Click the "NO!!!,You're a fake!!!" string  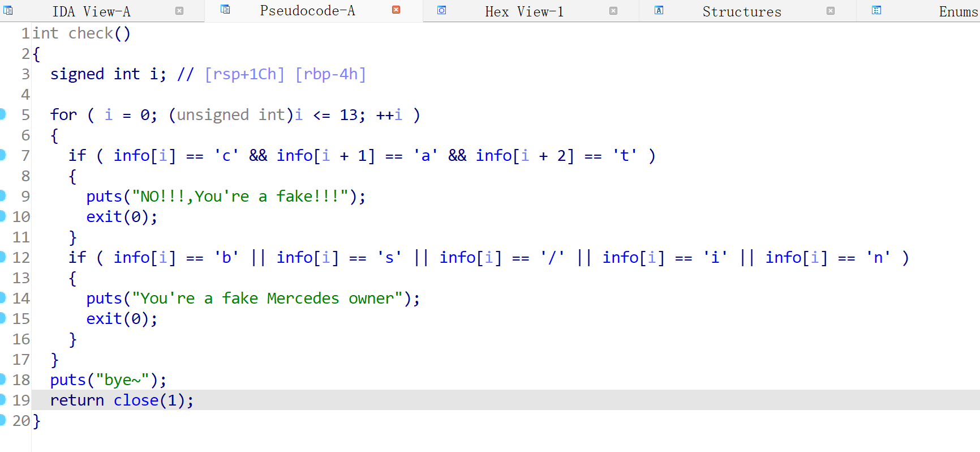240,197
